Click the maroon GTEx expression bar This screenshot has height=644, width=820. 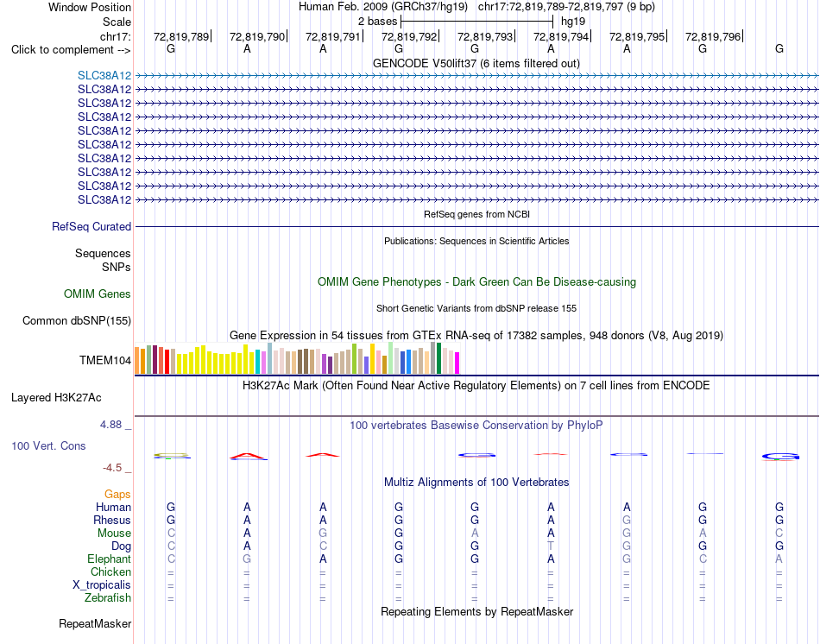point(155,359)
